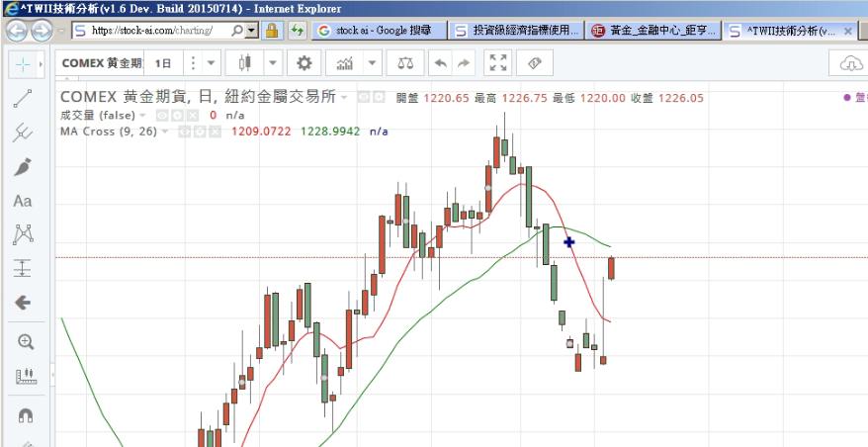The image size is (868, 447).
Task: Select the bar ruler measurement tool
Action: 26,376
